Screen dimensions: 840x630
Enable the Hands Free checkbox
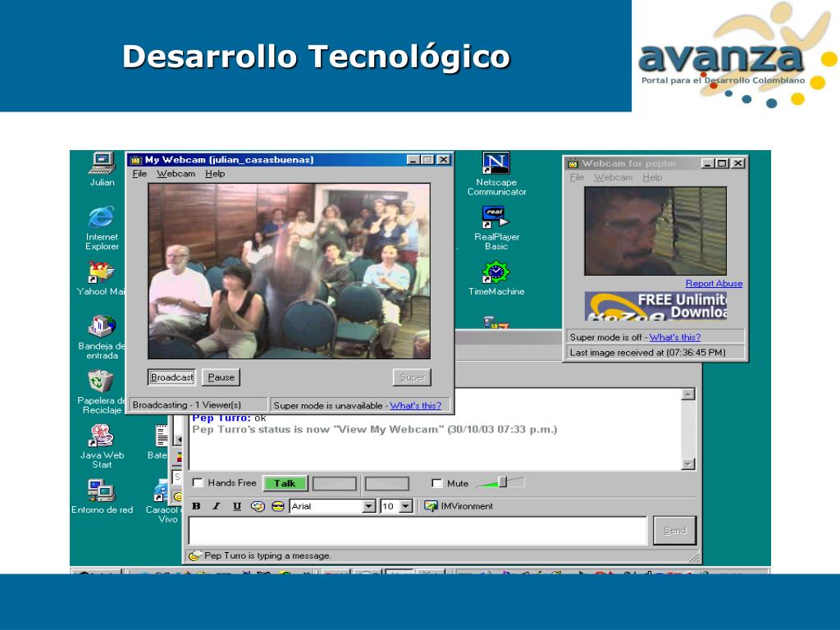(198, 482)
